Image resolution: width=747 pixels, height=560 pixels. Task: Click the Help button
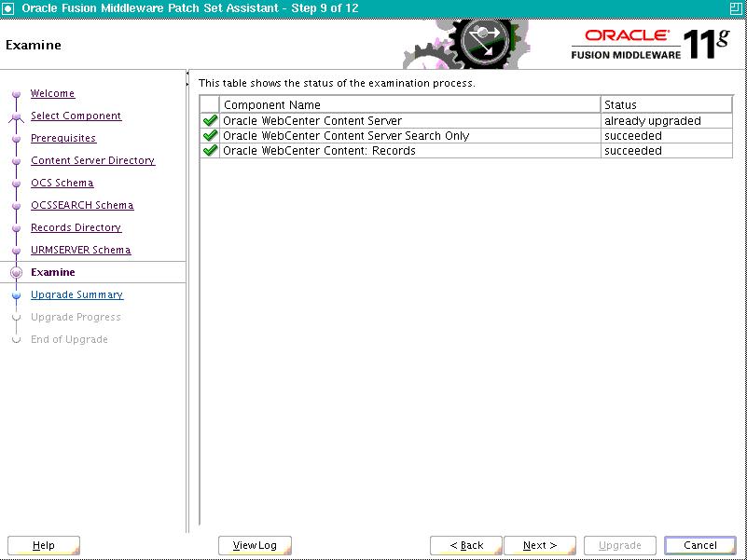(x=44, y=545)
